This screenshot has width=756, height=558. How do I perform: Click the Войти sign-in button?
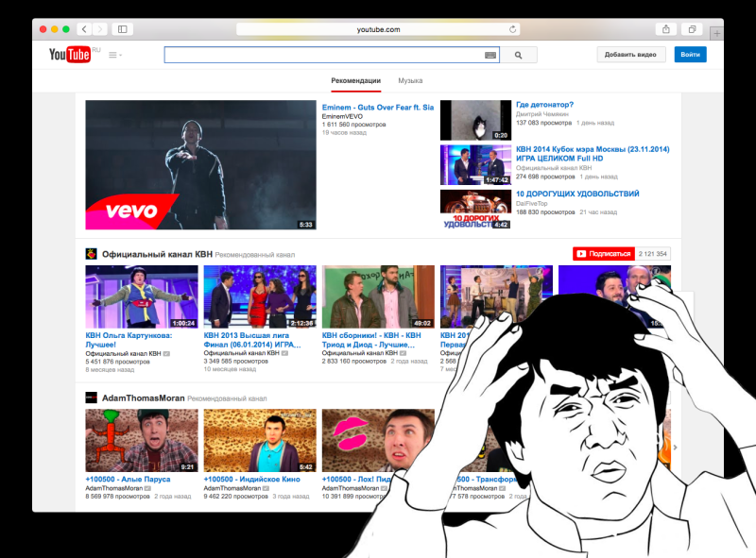[691, 54]
